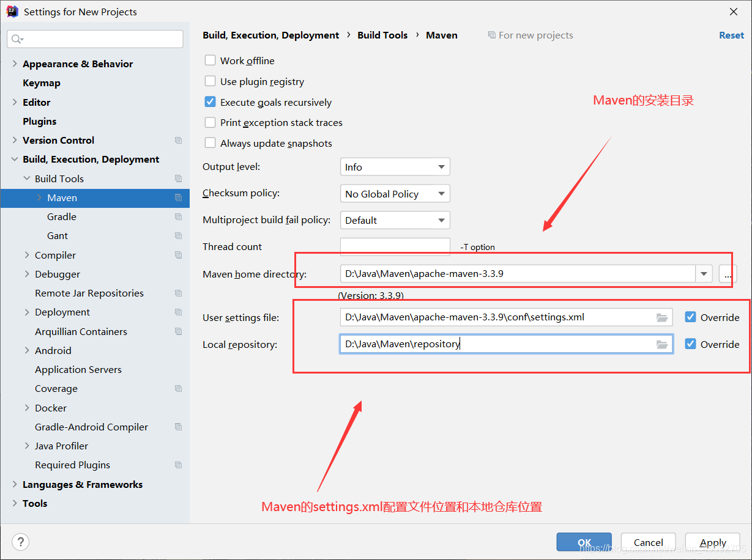
Task: Expand the Editor section
Action: pyautogui.click(x=15, y=102)
